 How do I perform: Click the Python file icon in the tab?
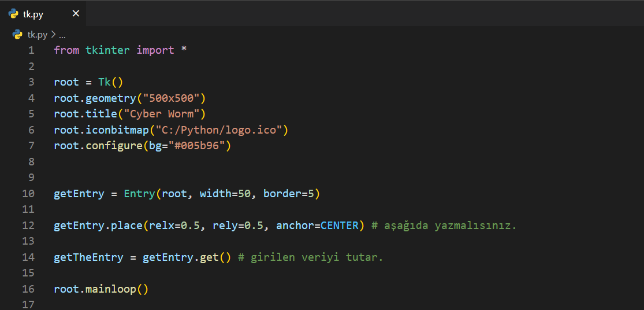click(x=13, y=14)
